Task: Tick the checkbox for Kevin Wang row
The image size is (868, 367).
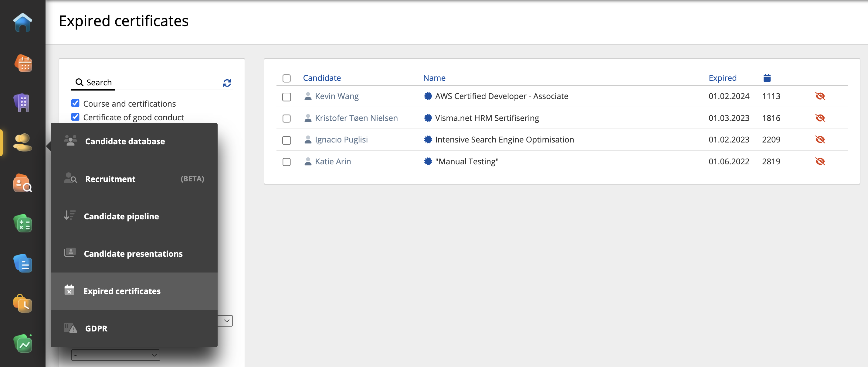Action: pyautogui.click(x=287, y=97)
